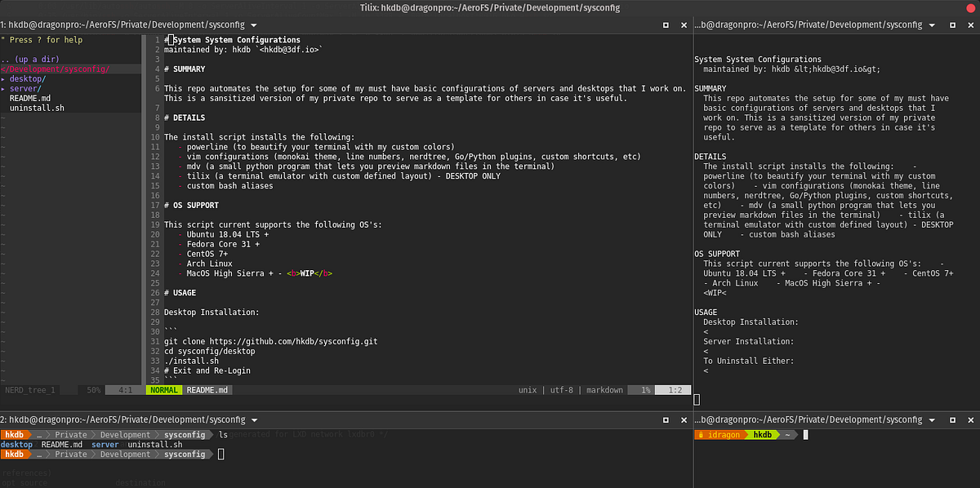This screenshot has height=488, width=980.
Task: Click the Development breadcrumb segment in the prompt
Action: coord(124,435)
